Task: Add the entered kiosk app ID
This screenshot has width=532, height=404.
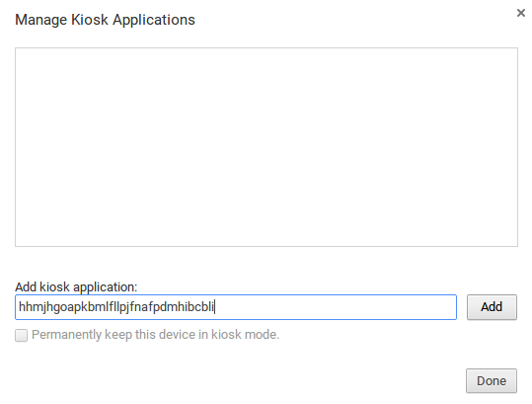Action: 492,307
